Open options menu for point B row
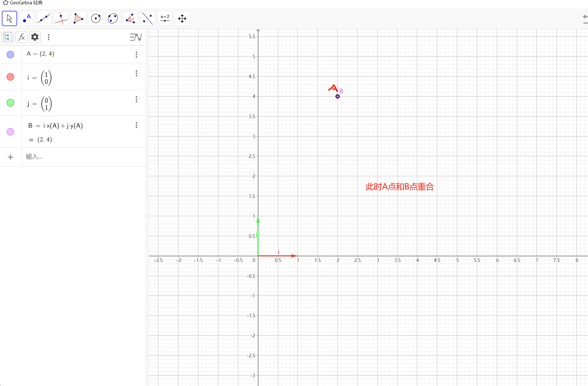Viewport: 588px width, 386px height. [x=136, y=125]
